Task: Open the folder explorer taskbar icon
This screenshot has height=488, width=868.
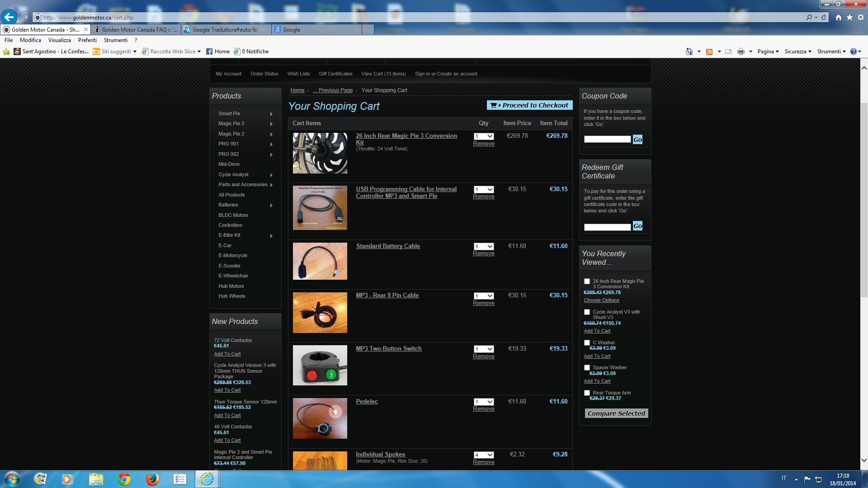Action: coord(96,479)
